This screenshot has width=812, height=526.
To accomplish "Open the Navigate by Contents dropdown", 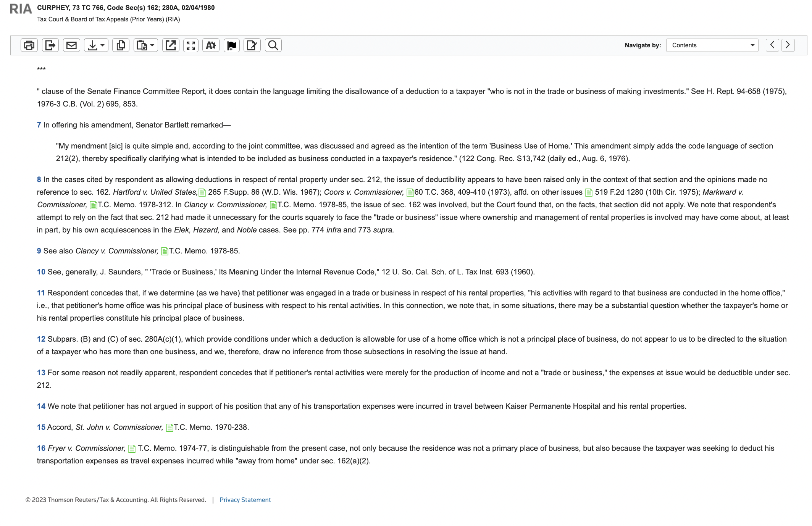I will pos(712,45).
